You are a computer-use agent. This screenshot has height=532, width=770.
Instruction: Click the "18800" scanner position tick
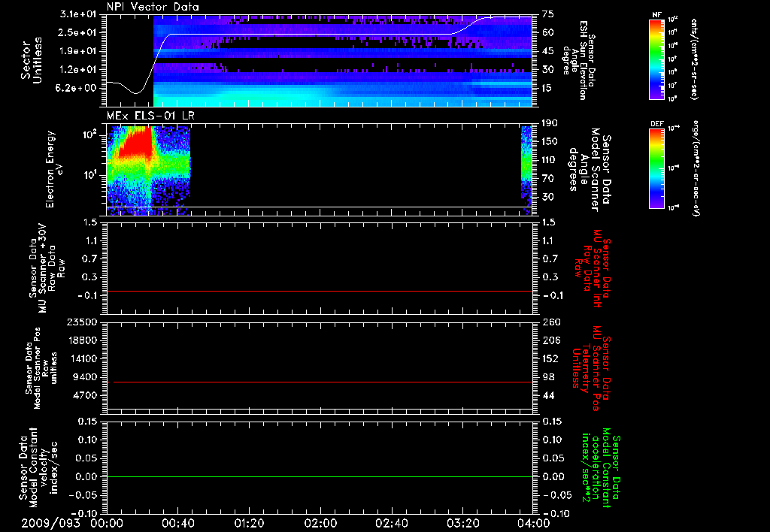pyautogui.click(x=82, y=340)
